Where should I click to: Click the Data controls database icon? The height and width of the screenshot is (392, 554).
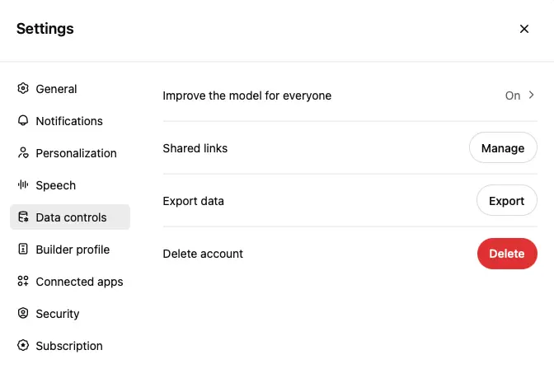pos(23,217)
